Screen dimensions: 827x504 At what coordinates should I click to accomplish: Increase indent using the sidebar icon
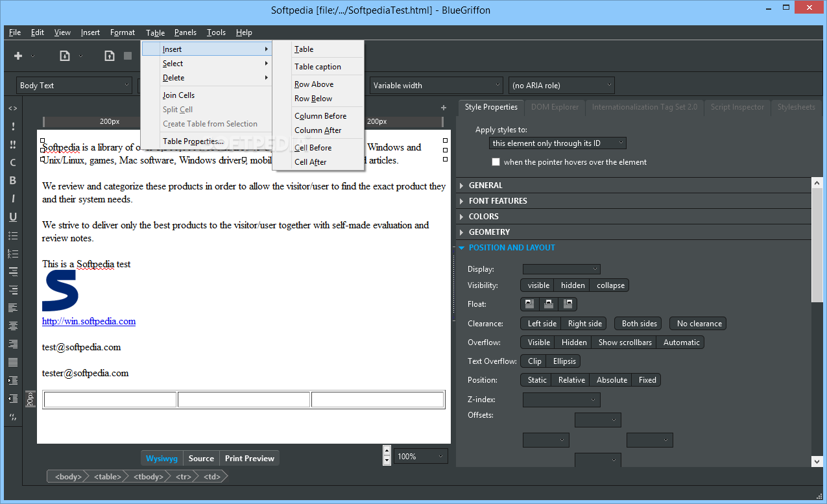[13, 380]
